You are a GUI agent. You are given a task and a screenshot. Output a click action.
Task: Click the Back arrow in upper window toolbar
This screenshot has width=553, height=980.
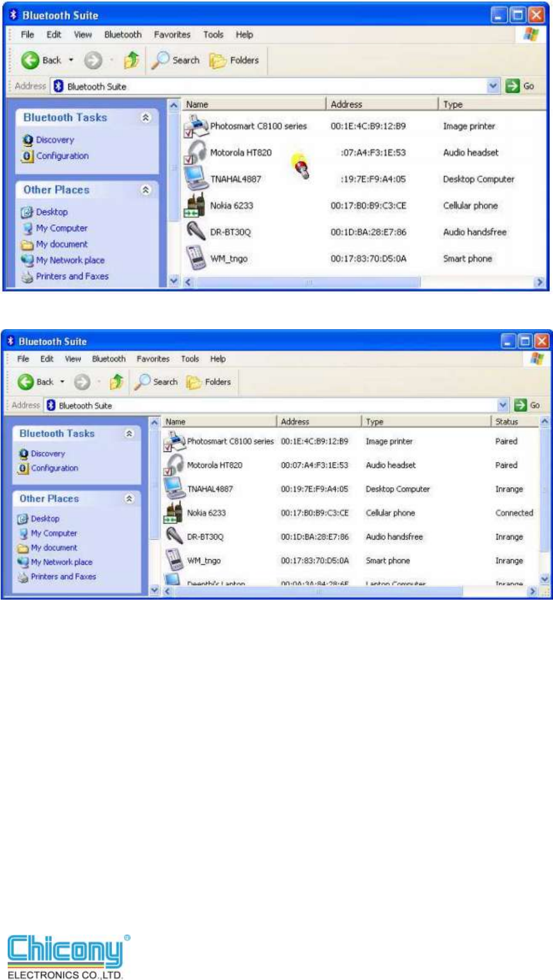click(x=30, y=60)
